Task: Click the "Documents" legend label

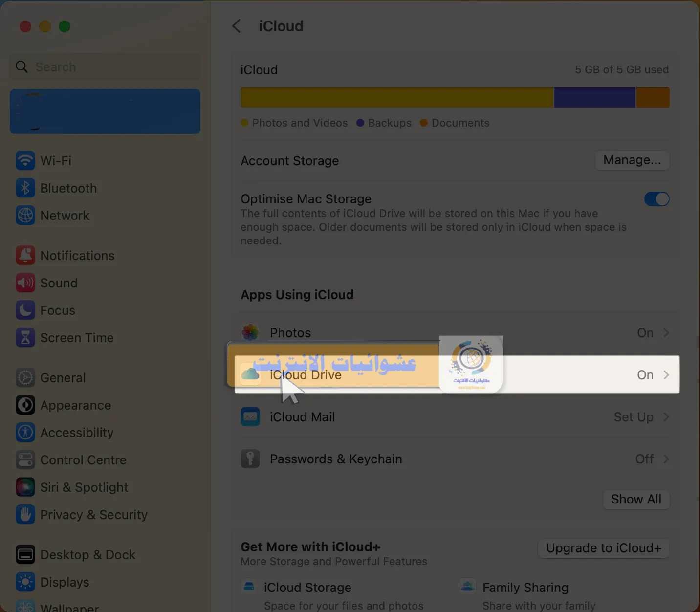Action: pyautogui.click(x=460, y=123)
